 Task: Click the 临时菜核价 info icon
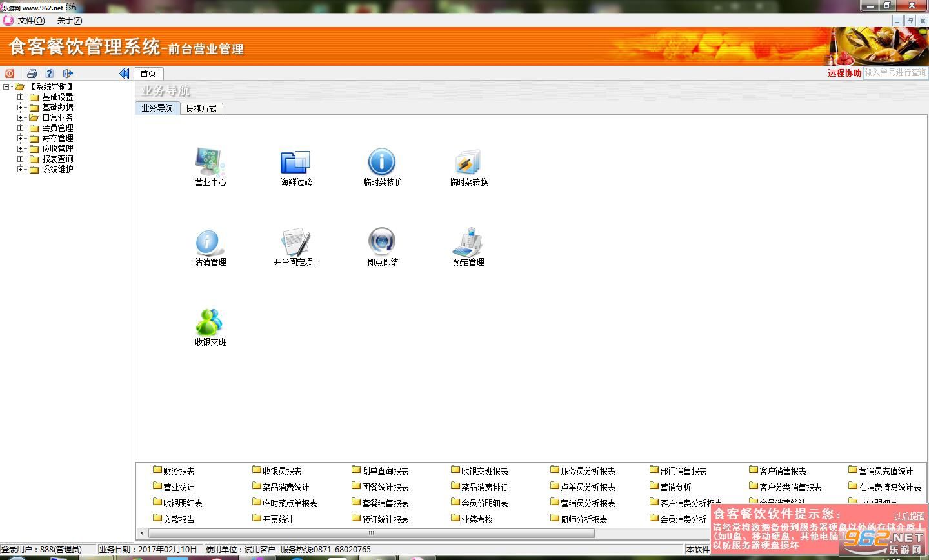[x=382, y=162]
